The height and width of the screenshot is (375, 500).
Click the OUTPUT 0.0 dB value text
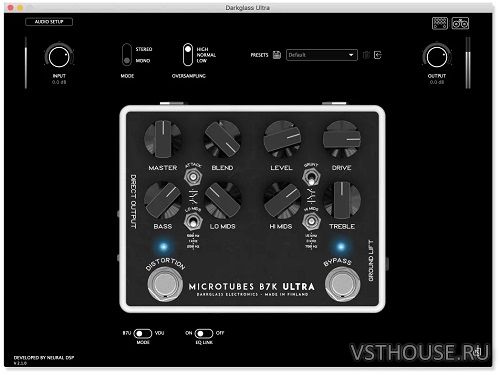click(x=437, y=82)
